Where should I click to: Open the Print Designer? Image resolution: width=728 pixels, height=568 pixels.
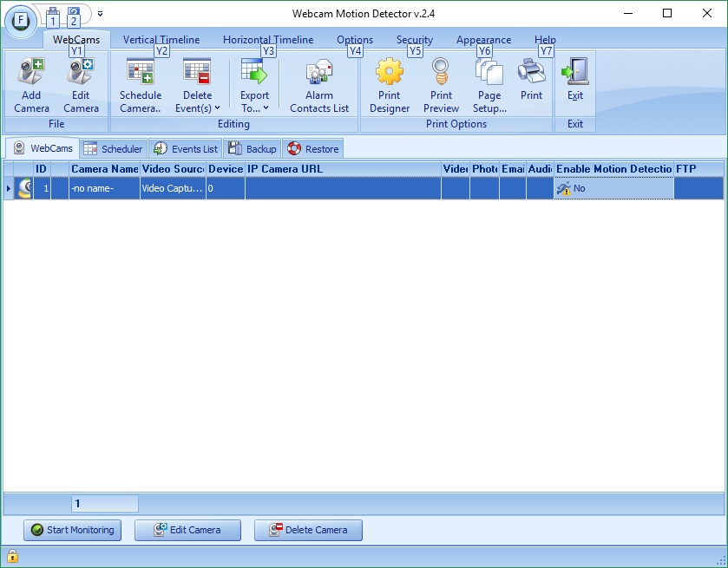389,82
